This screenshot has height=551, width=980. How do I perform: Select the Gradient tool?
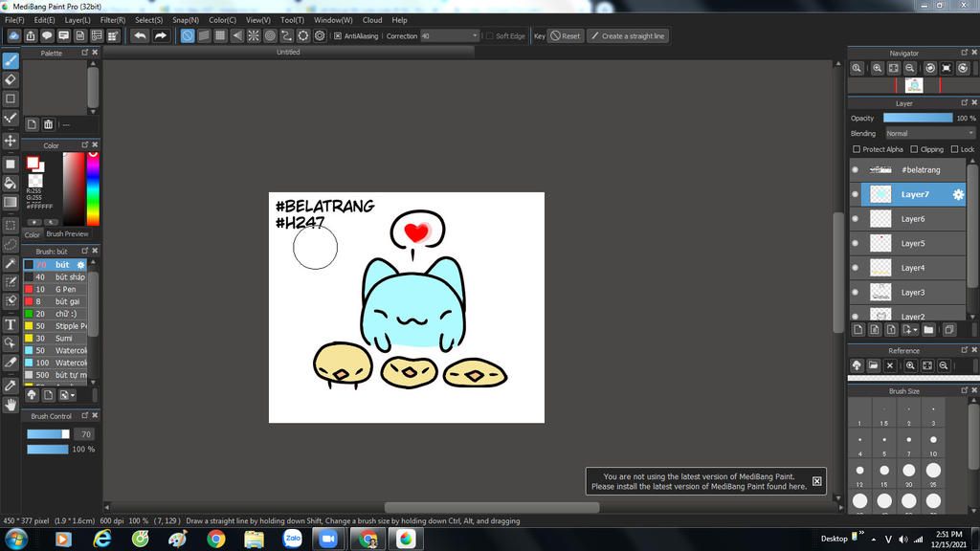[x=11, y=202]
